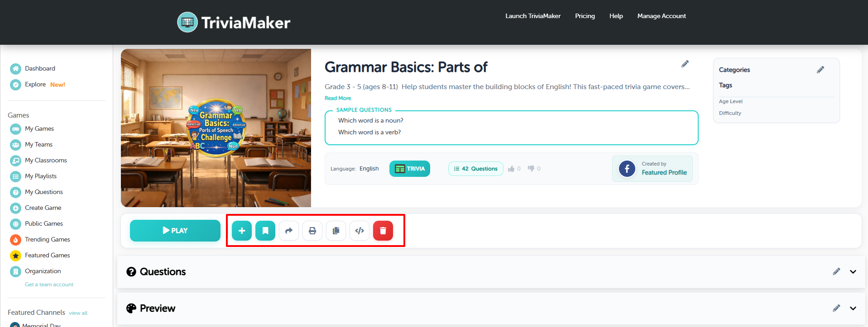Image resolution: width=868 pixels, height=327 pixels.
Task: Click the plus add button beside Play
Action: coord(242,231)
